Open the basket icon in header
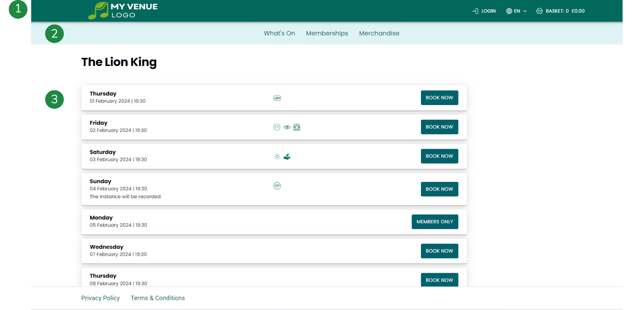 539,11
